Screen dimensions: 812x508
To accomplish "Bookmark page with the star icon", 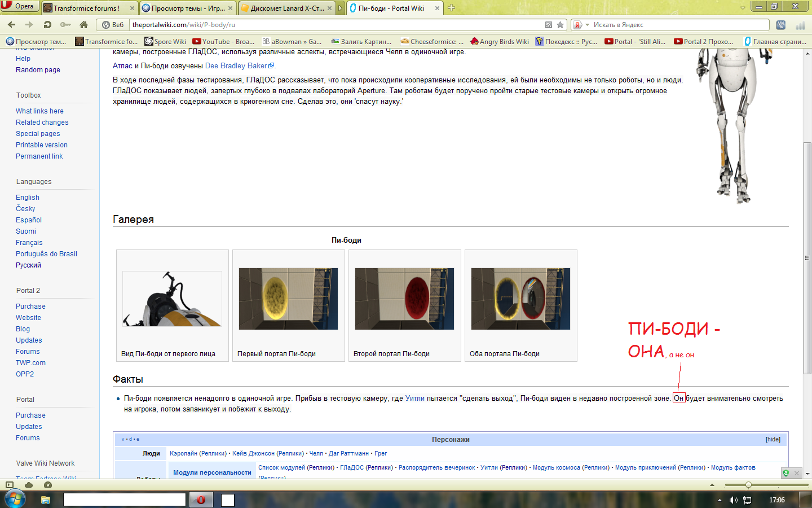I will coord(560,25).
